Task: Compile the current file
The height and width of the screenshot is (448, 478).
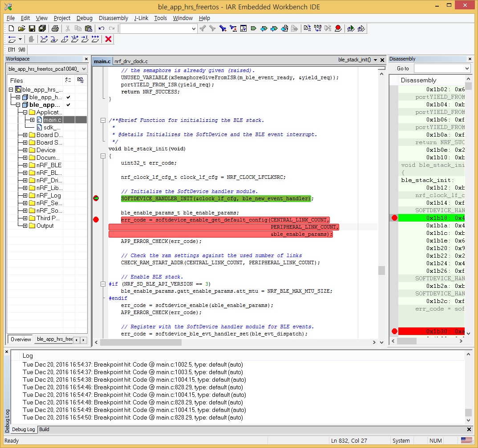Action: tap(307, 28)
